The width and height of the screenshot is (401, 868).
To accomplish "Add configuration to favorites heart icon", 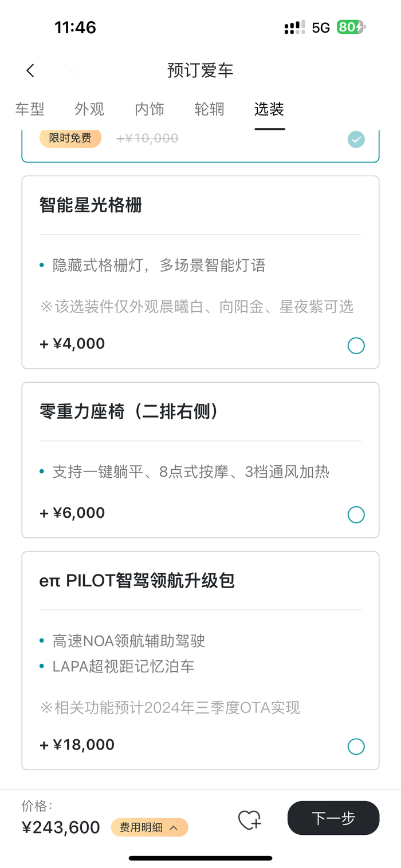I will click(x=250, y=820).
